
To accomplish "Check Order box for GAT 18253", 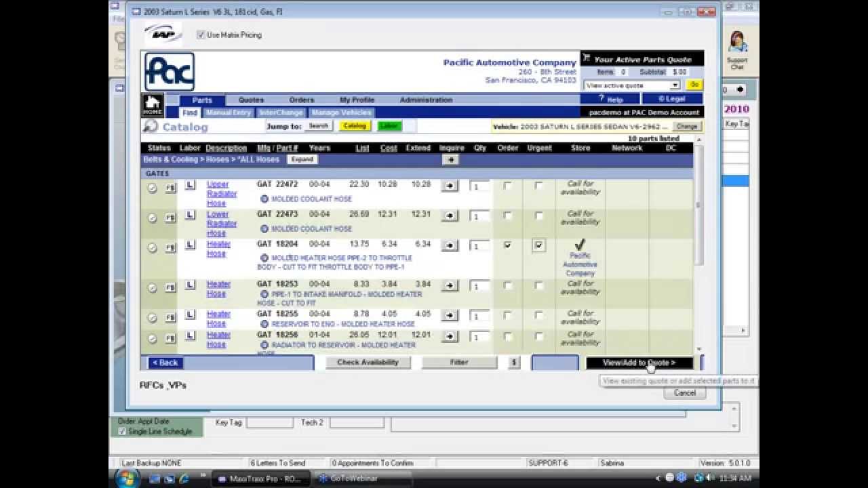I will click(x=508, y=285).
